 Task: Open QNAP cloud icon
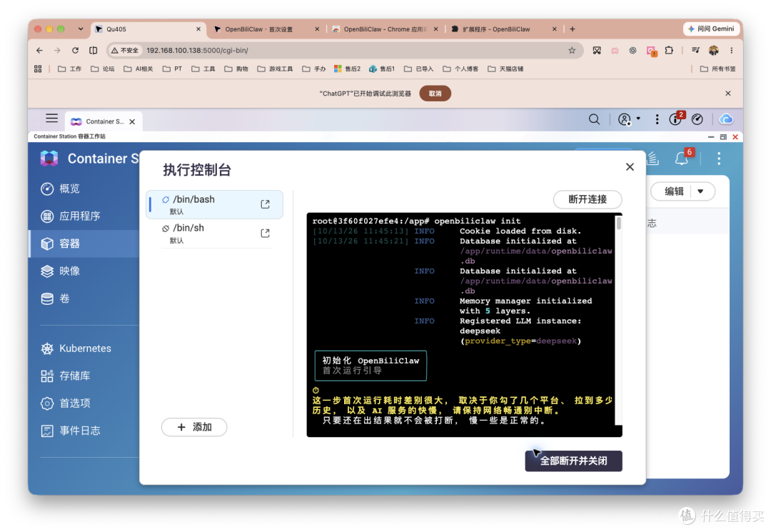pyautogui.click(x=726, y=119)
